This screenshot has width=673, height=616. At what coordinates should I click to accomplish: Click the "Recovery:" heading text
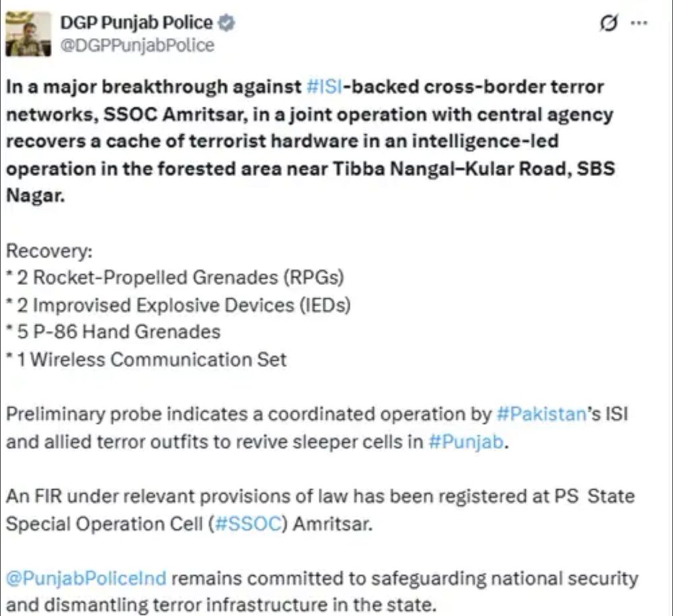49,252
